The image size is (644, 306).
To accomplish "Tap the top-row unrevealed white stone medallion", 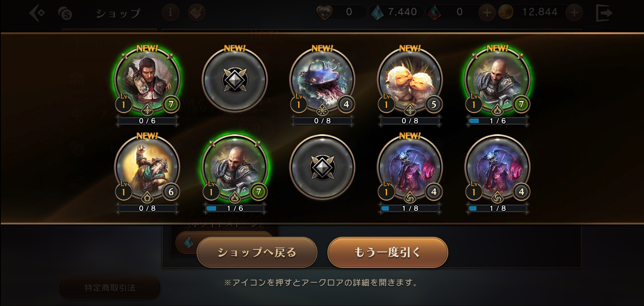I will coord(235,80).
